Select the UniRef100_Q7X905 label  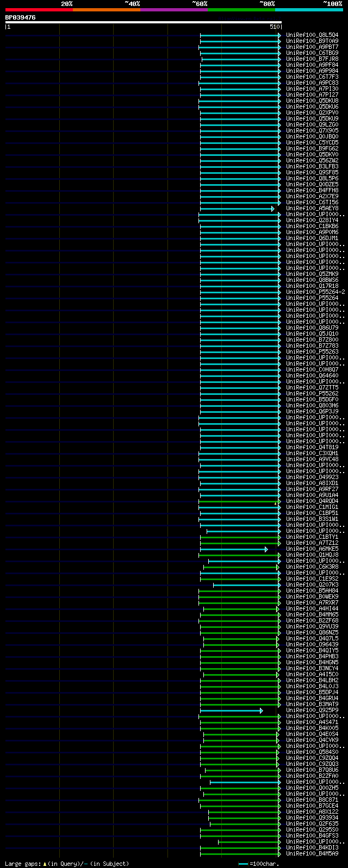(312, 131)
